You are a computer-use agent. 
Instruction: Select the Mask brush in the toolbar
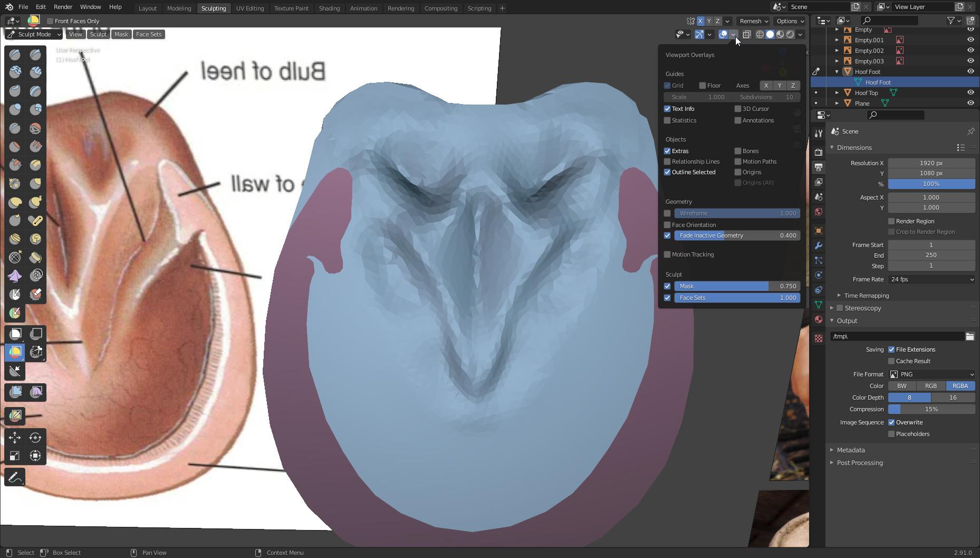click(x=15, y=294)
